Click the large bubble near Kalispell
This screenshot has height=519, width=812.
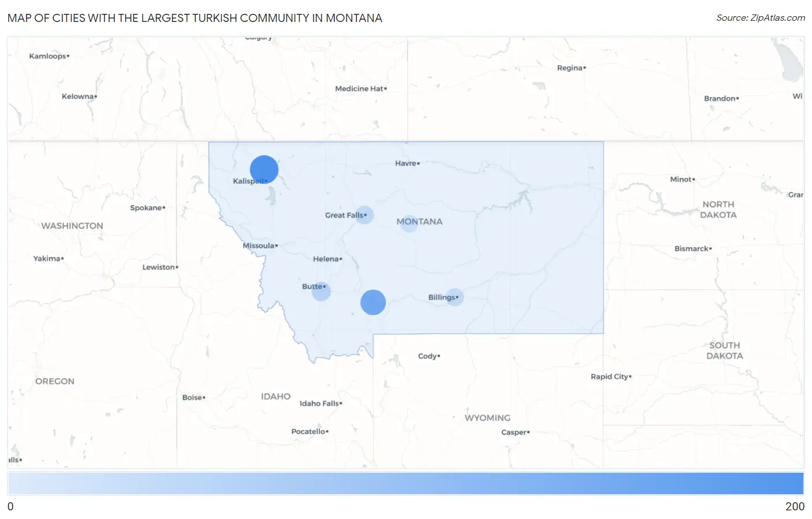point(264,170)
